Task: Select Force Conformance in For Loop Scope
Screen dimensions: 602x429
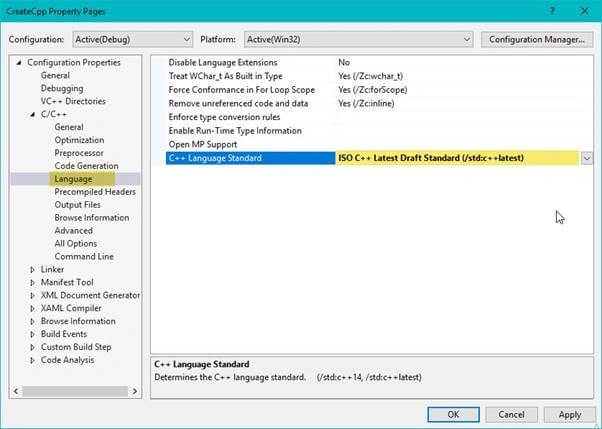Action: point(241,90)
